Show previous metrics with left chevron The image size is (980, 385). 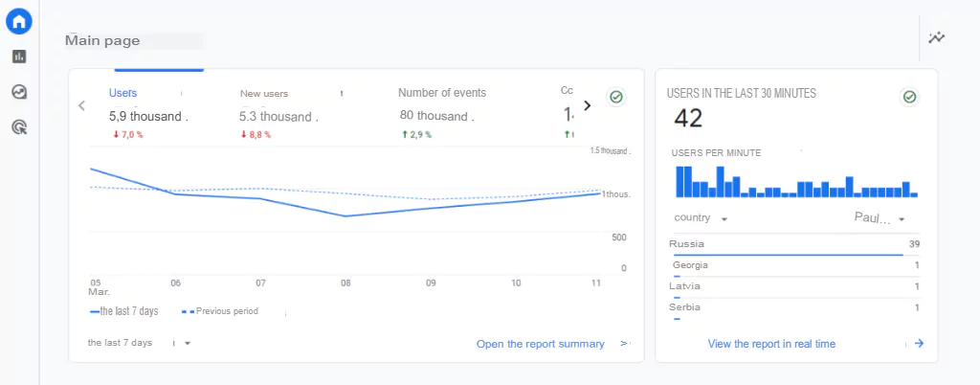point(81,105)
